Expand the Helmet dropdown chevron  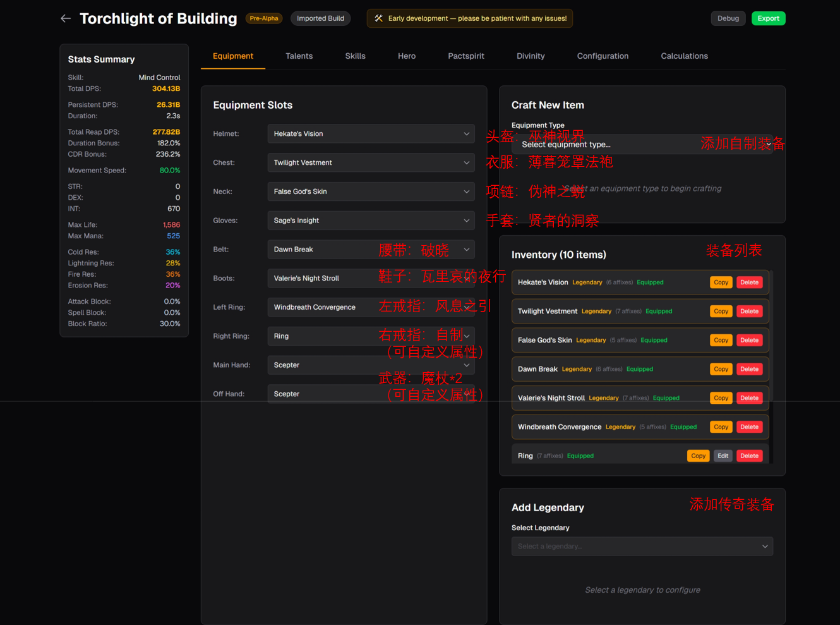pos(466,134)
